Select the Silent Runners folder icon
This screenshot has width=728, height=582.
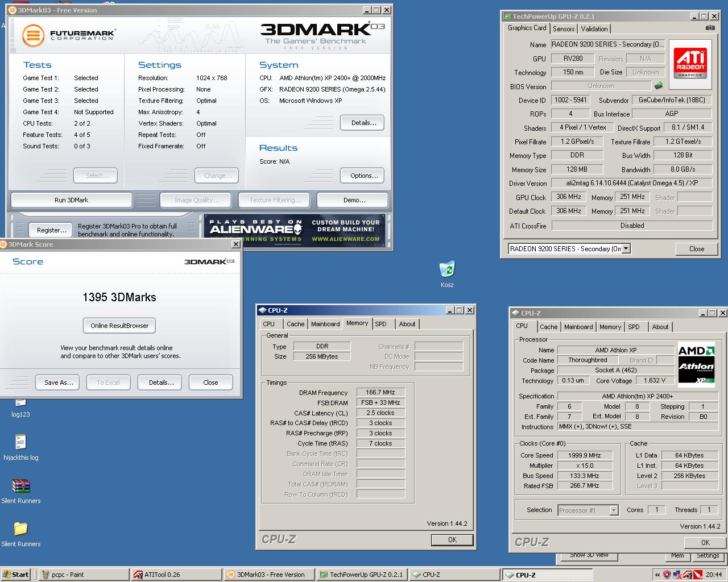coord(21,534)
